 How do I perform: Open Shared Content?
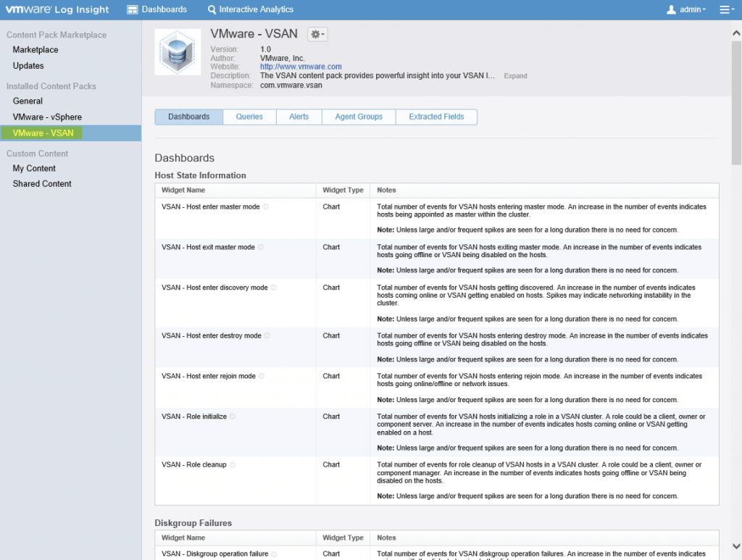click(42, 184)
